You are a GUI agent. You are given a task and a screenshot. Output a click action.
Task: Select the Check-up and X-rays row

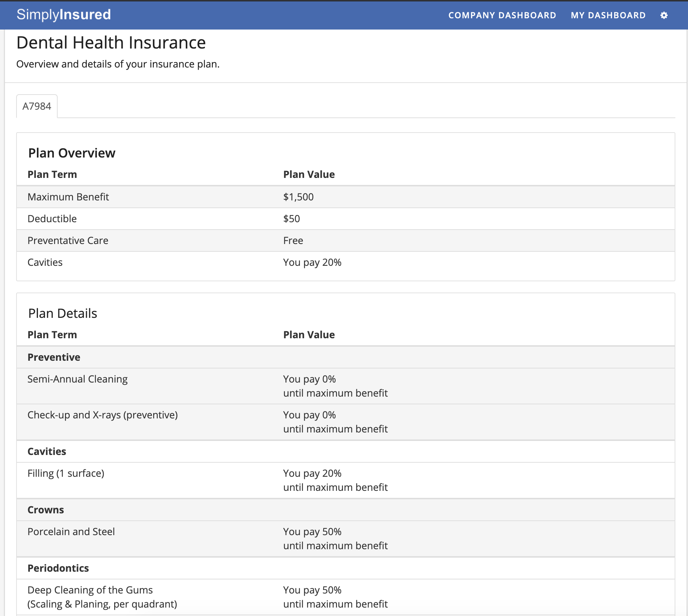(102, 415)
